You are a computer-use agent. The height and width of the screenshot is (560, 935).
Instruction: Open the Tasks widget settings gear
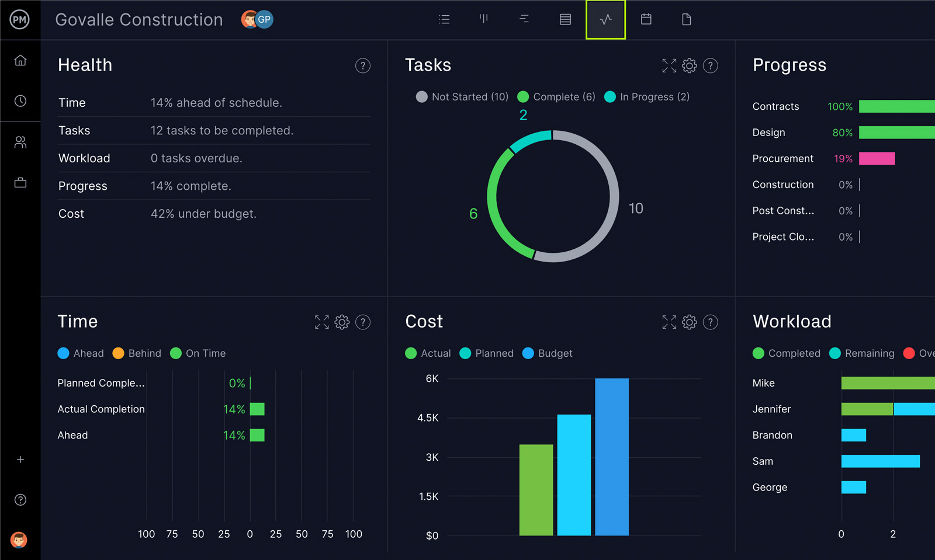690,65
